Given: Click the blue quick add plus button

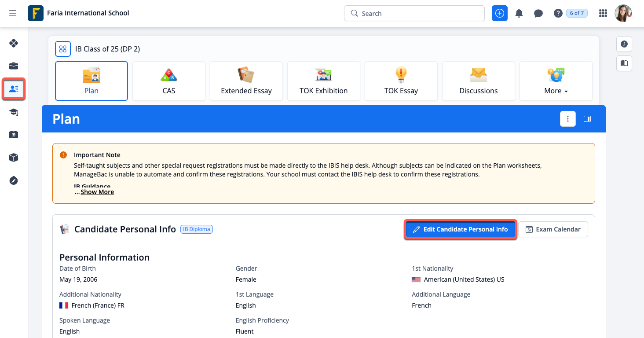Looking at the screenshot, I should coord(500,13).
